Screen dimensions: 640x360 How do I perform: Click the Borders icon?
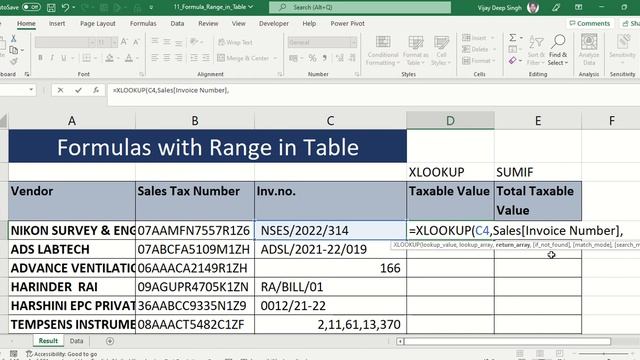point(86,58)
